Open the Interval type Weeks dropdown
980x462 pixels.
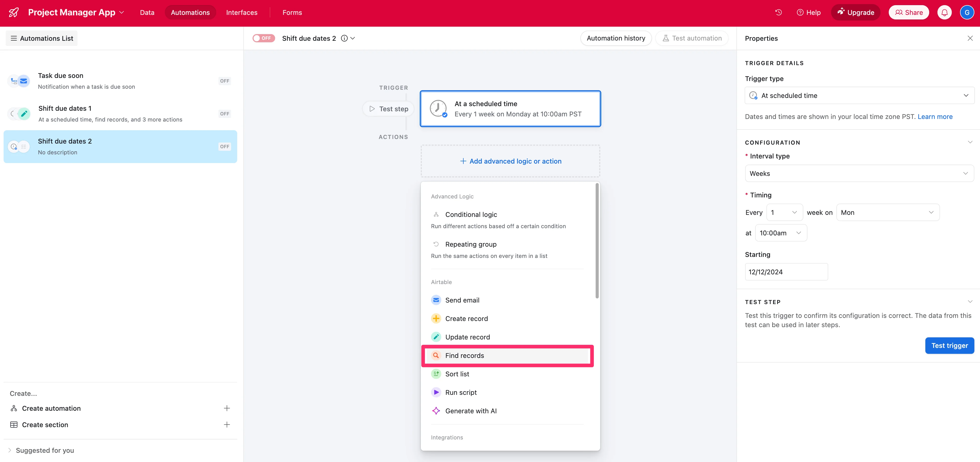point(859,173)
